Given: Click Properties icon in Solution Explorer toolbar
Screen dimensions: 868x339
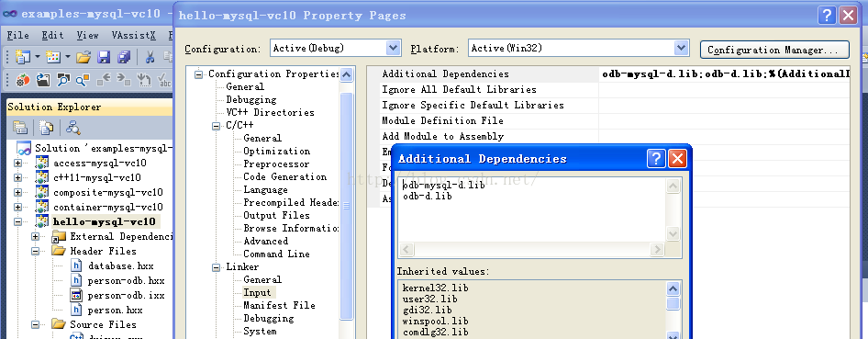Looking at the screenshot, I should click(20, 128).
